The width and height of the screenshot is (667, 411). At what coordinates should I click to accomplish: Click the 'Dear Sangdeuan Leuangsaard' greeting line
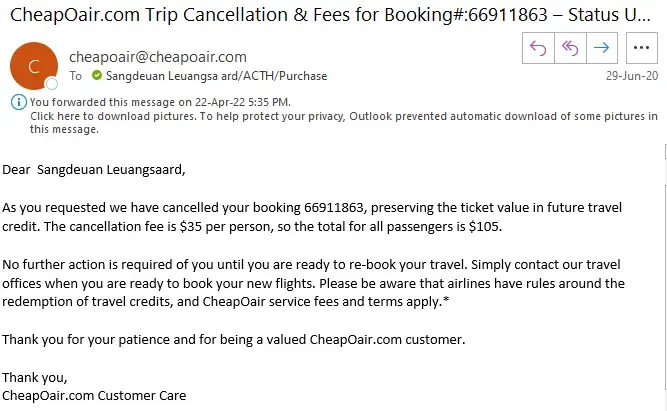tap(94, 169)
